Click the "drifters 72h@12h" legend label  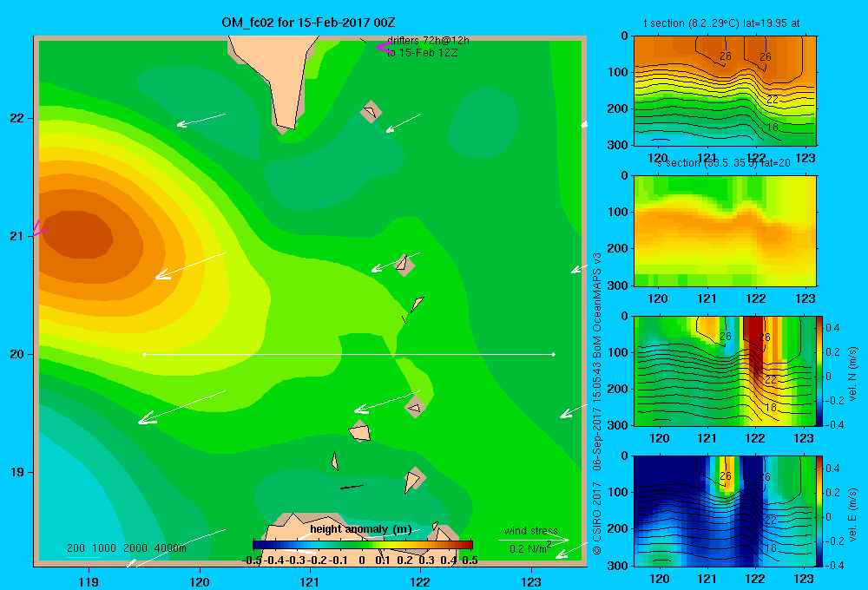point(429,41)
